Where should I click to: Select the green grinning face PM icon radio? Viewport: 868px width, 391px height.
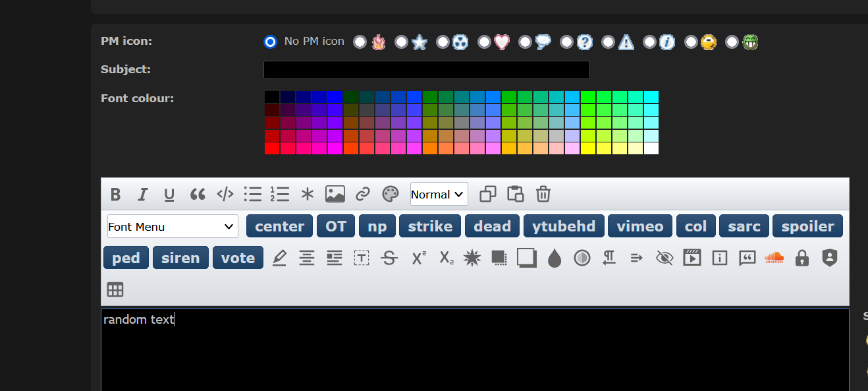click(x=732, y=42)
